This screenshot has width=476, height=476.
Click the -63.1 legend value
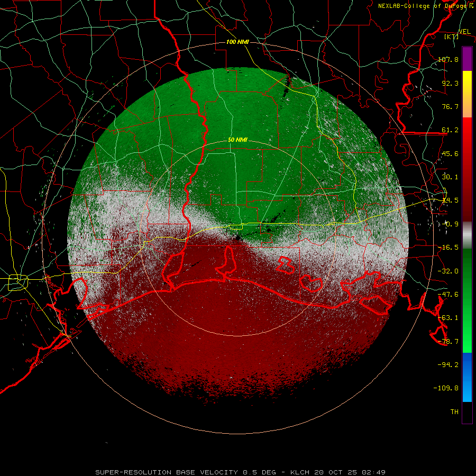448,318
